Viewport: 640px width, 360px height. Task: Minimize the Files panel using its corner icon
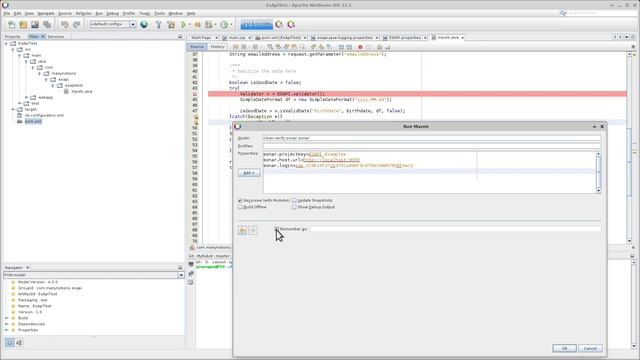pos(180,36)
